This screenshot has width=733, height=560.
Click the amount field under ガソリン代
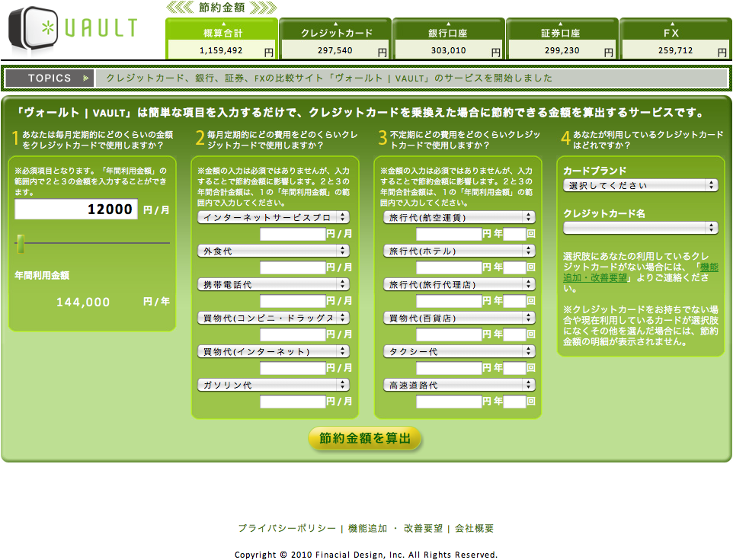click(x=293, y=402)
